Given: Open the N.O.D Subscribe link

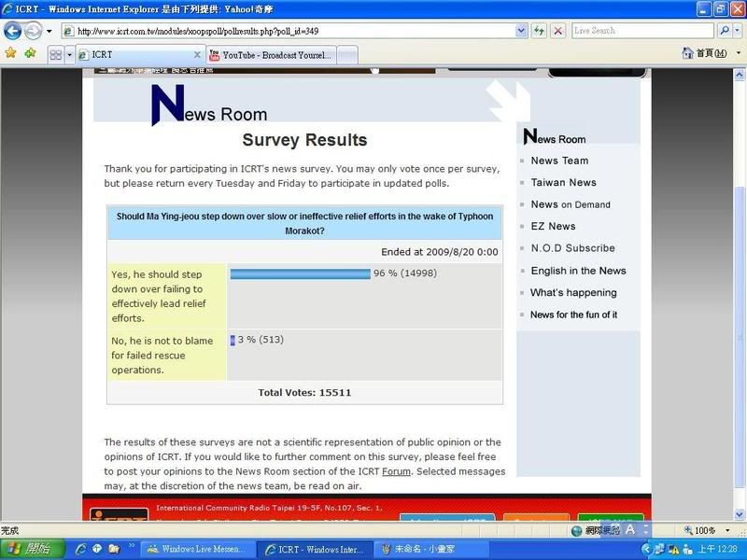Looking at the screenshot, I should click(572, 248).
